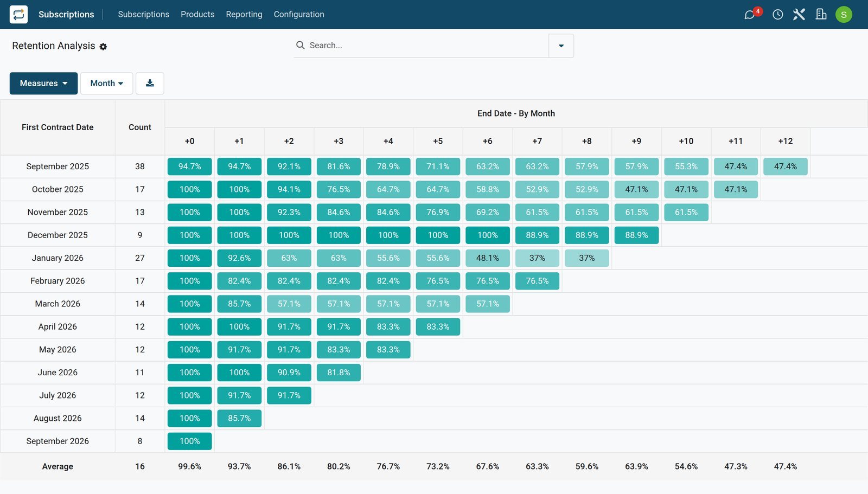
Task: Click November 2025 +10 cell showing 61.5%
Action: point(686,212)
